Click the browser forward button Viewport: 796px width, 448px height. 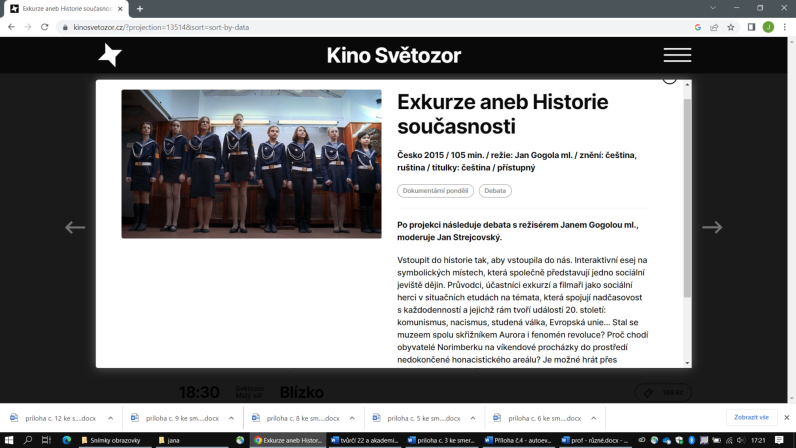click(28, 27)
